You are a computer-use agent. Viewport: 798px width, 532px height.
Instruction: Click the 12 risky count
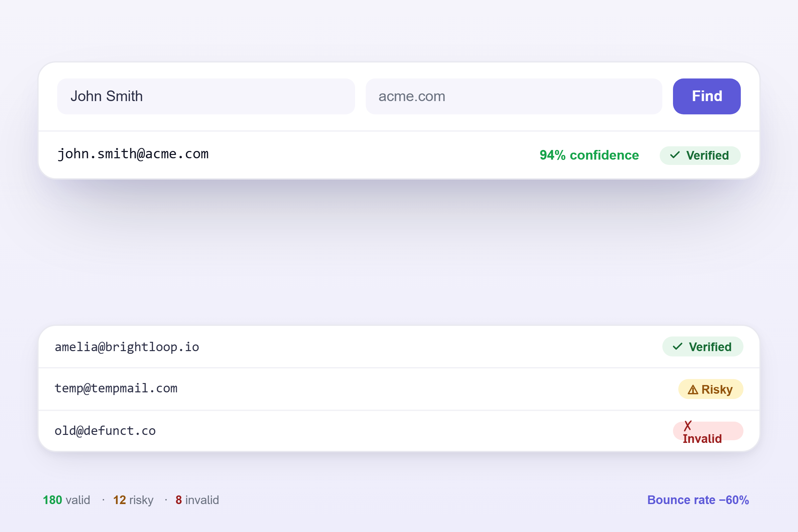point(133,500)
